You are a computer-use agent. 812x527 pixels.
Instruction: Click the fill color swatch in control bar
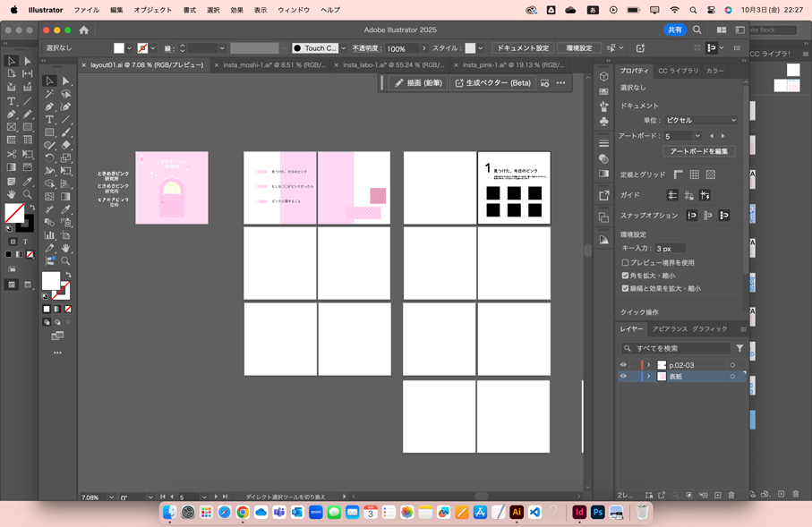tap(119, 48)
